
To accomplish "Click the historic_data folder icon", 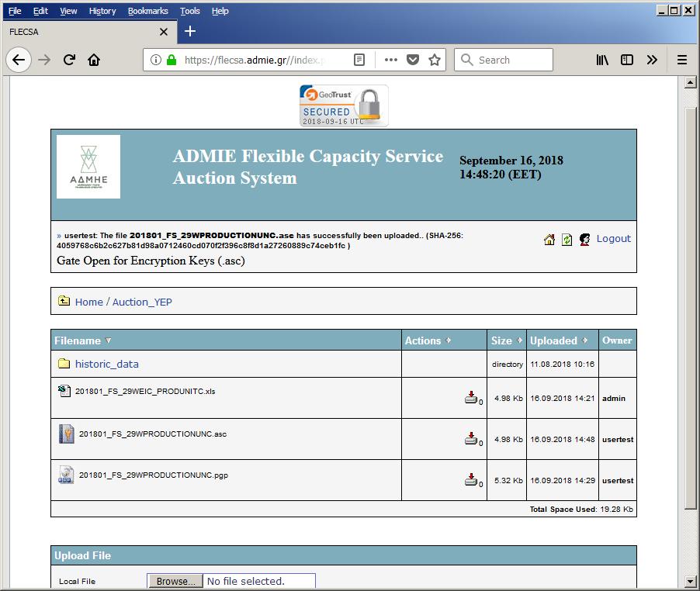I will 64,364.
